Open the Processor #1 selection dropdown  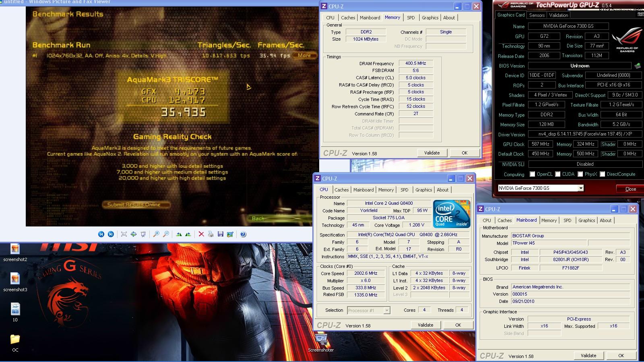pos(387,311)
